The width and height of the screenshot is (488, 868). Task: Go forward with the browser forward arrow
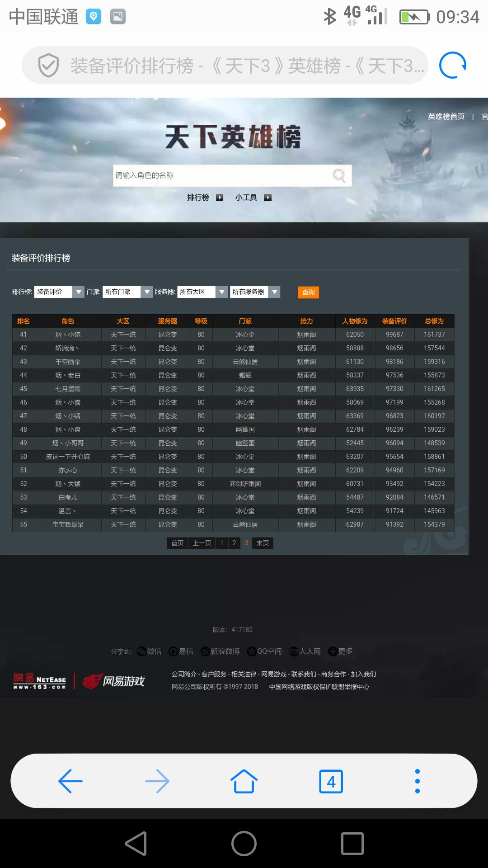click(157, 781)
